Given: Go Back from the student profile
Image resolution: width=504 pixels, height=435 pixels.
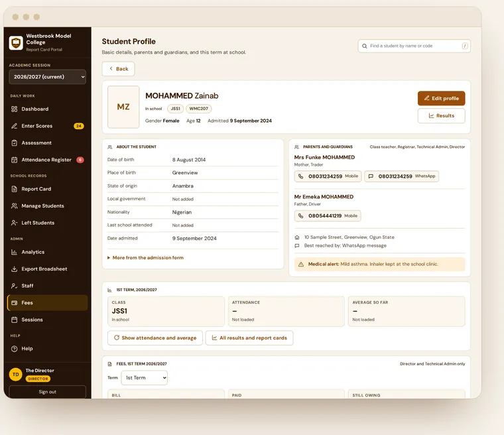Looking at the screenshot, I should (118, 69).
